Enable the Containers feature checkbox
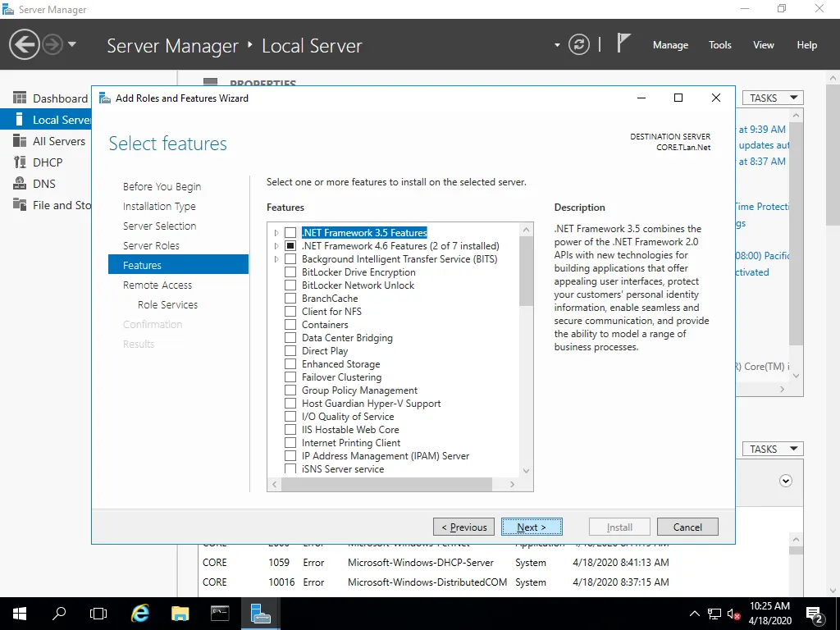This screenshot has width=840, height=630. pyautogui.click(x=290, y=325)
